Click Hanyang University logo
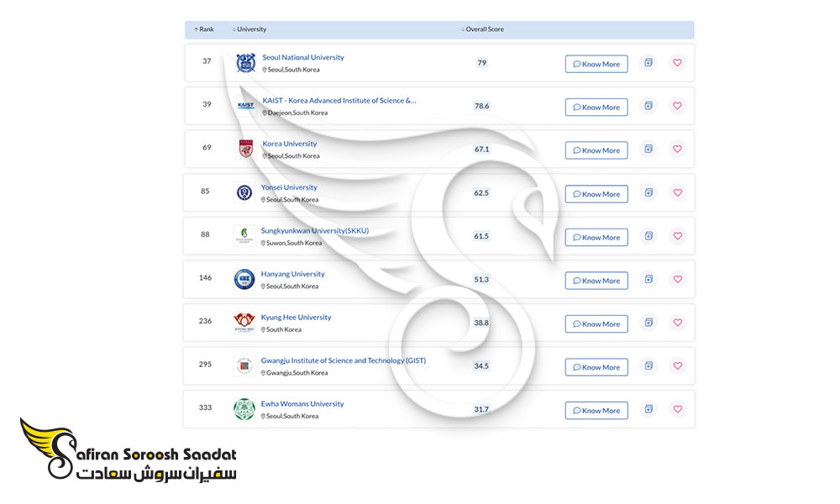This screenshot has width=840, height=504. 244,279
